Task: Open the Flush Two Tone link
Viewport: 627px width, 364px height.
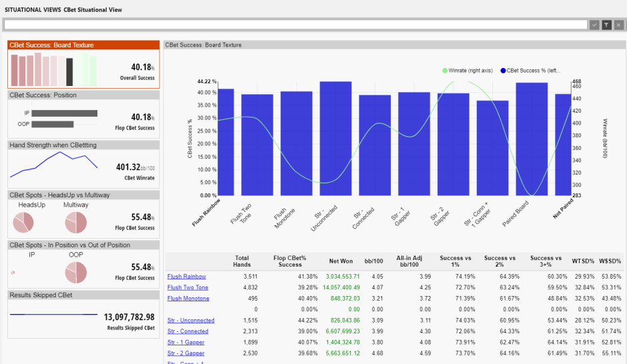Action: point(187,287)
